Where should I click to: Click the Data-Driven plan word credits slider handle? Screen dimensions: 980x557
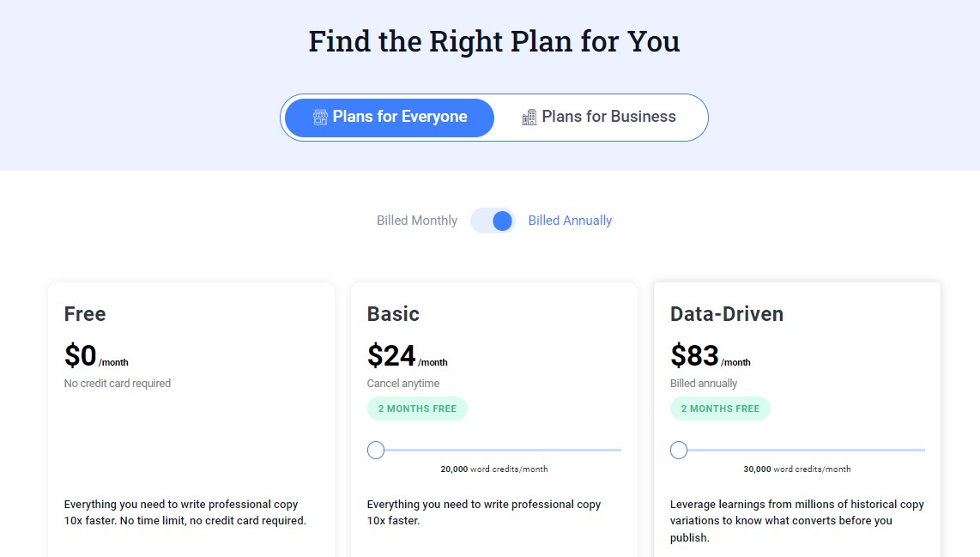click(x=679, y=450)
